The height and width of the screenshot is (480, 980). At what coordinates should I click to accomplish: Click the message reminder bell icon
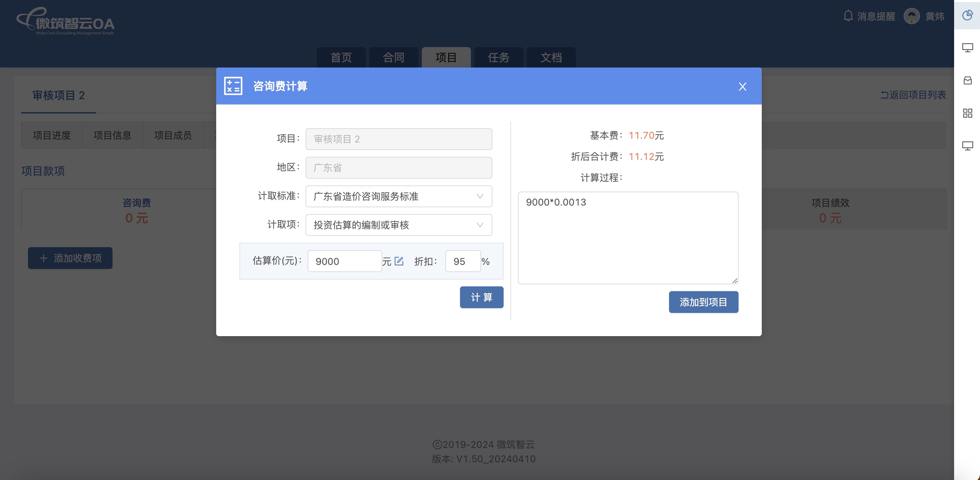[x=848, y=16]
